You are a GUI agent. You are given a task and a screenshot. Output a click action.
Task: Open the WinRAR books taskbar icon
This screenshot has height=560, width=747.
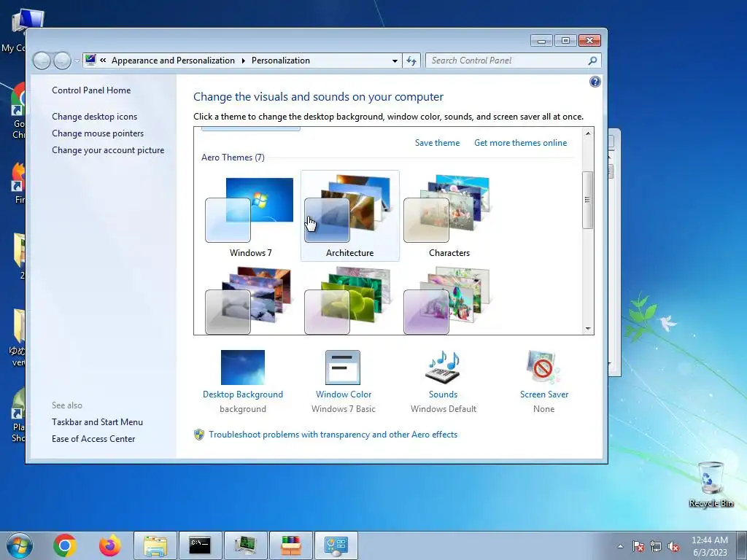(290, 545)
